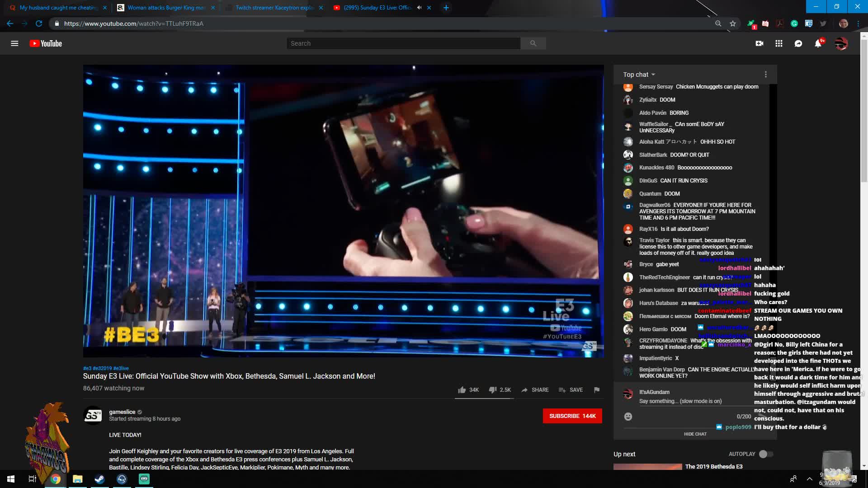Open Steam from the taskbar
Screen dimensions: 868x488
[99, 479]
